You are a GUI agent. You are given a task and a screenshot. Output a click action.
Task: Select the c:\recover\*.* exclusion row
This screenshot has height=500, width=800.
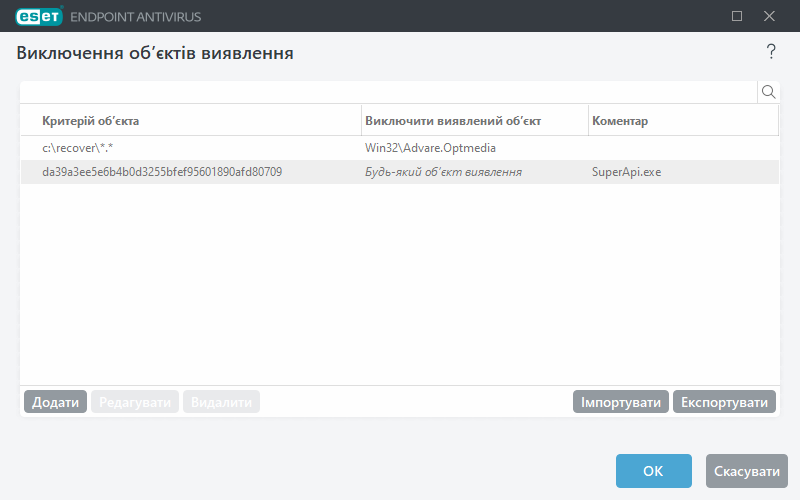pos(400,148)
